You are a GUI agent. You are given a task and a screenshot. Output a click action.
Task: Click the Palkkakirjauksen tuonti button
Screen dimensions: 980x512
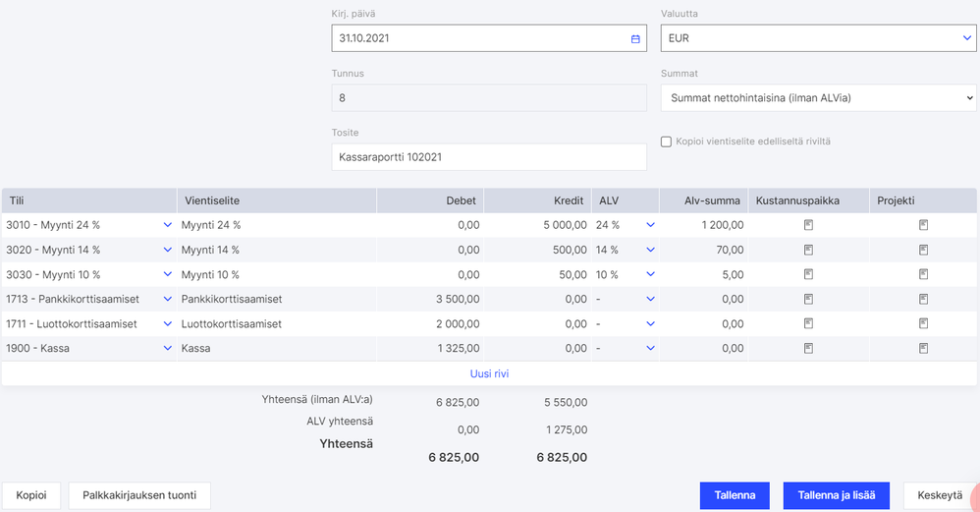point(139,495)
